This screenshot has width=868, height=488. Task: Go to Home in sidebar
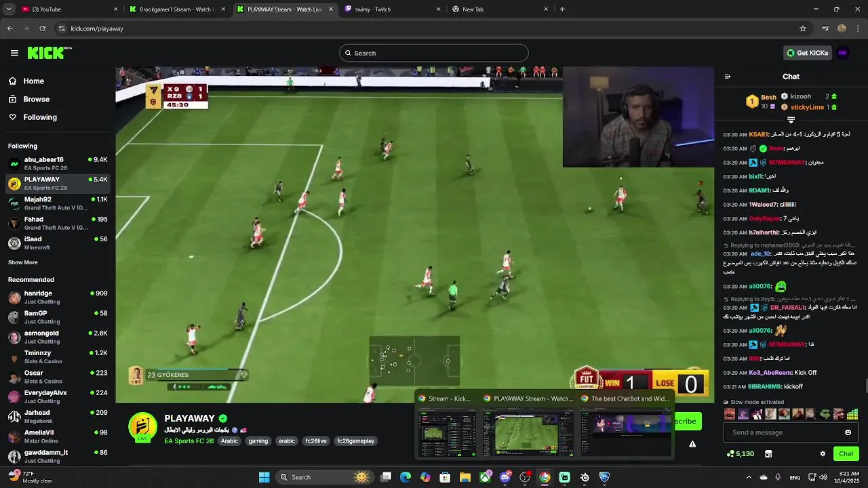click(33, 81)
